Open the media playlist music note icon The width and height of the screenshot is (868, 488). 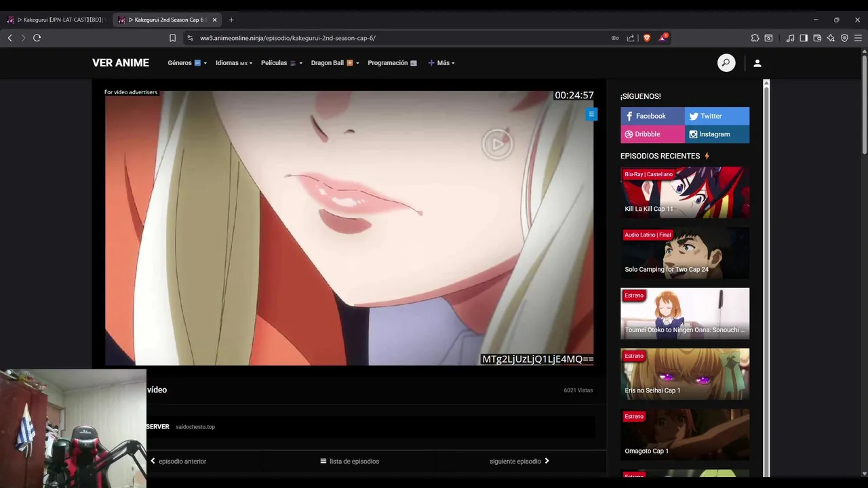(790, 38)
